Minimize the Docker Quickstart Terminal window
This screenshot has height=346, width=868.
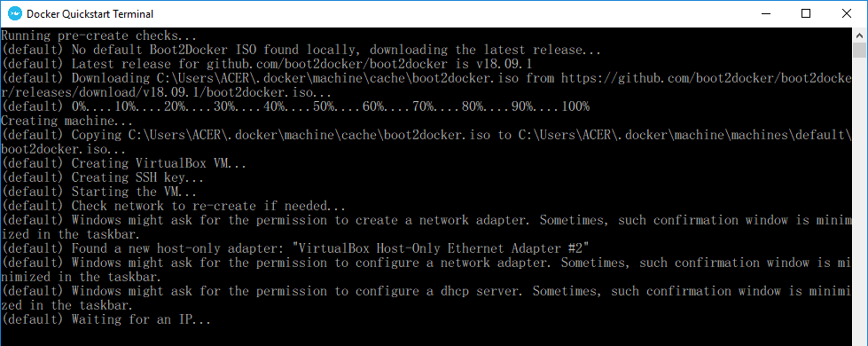pyautogui.click(x=765, y=14)
